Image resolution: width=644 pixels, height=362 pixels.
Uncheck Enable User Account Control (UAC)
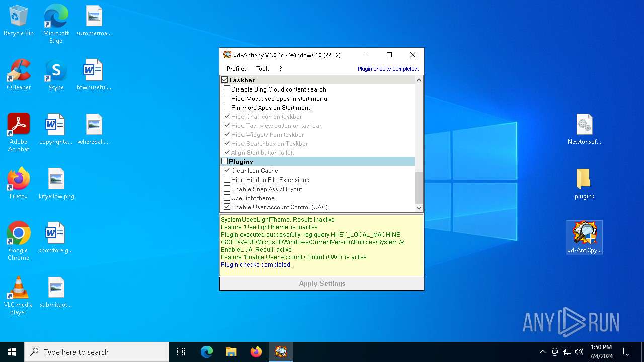(x=227, y=207)
